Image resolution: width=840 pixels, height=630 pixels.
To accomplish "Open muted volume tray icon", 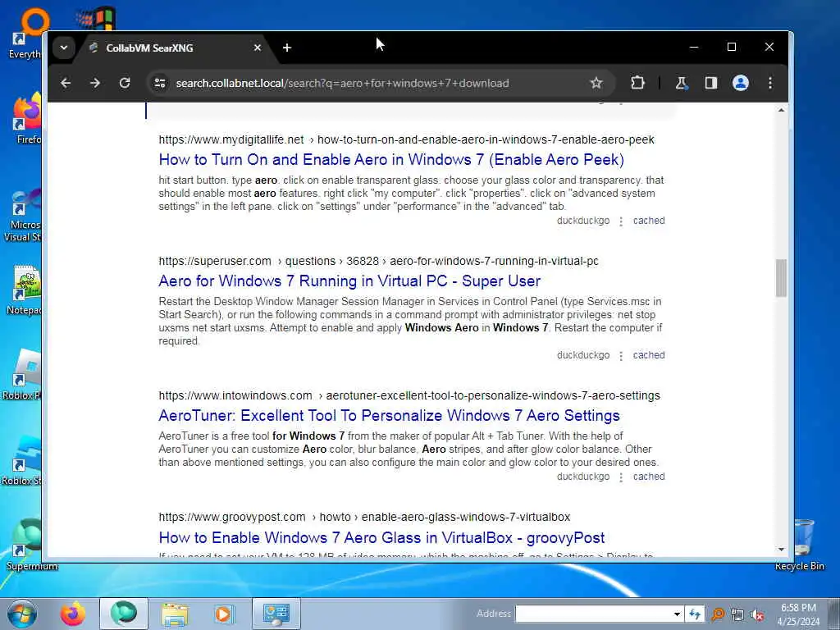I will click(x=757, y=615).
